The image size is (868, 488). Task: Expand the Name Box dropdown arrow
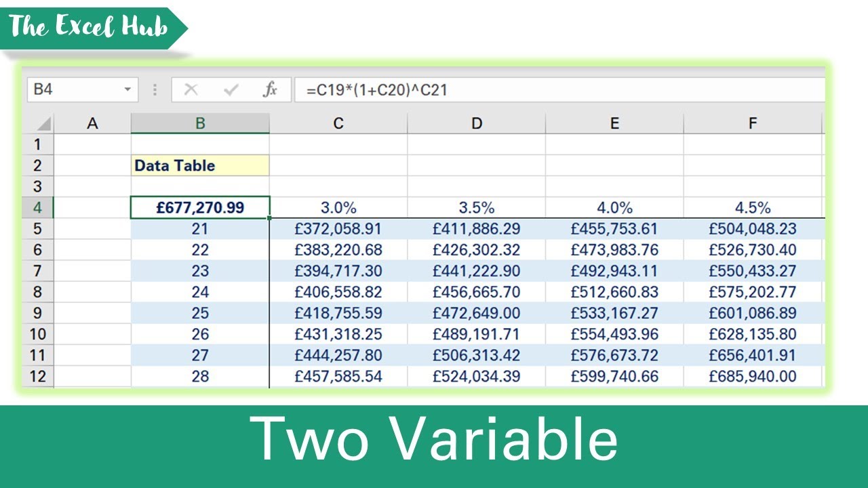(x=127, y=89)
